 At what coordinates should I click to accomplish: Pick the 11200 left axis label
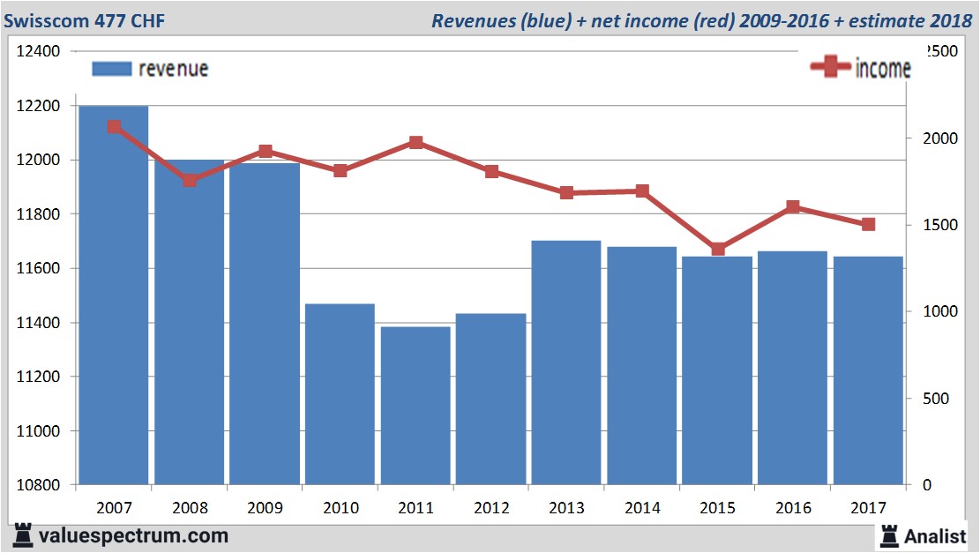pyautogui.click(x=38, y=377)
